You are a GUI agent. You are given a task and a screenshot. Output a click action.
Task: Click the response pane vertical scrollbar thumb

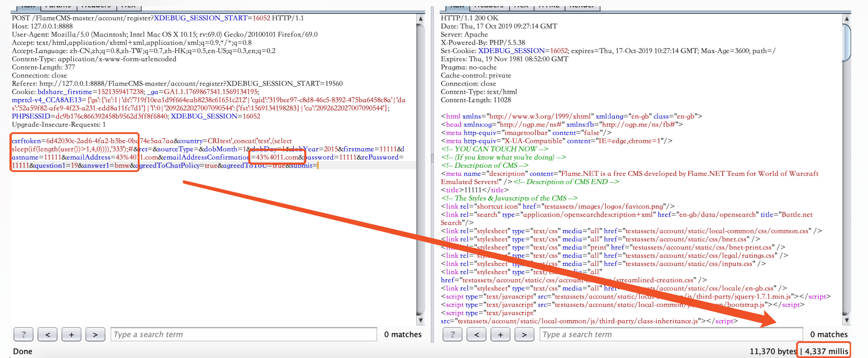(x=846, y=42)
